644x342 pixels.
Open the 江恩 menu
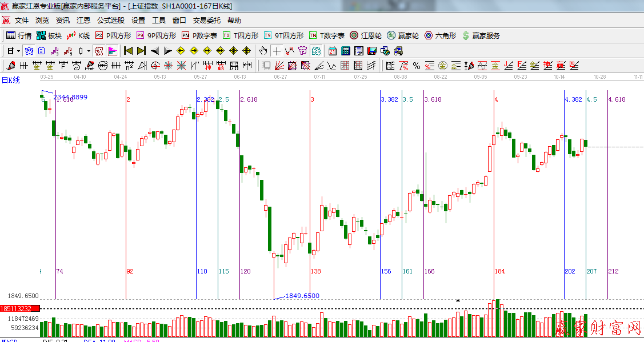[x=83, y=21]
